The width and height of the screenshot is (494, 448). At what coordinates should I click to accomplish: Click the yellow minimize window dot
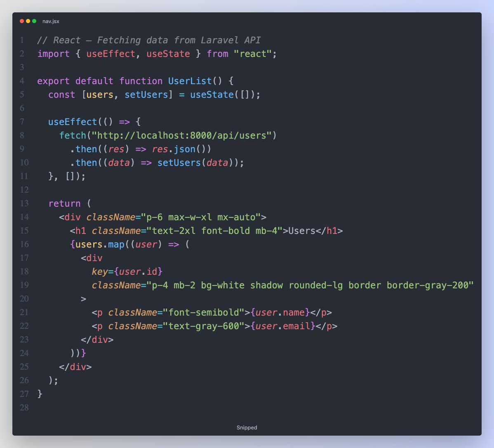28,21
